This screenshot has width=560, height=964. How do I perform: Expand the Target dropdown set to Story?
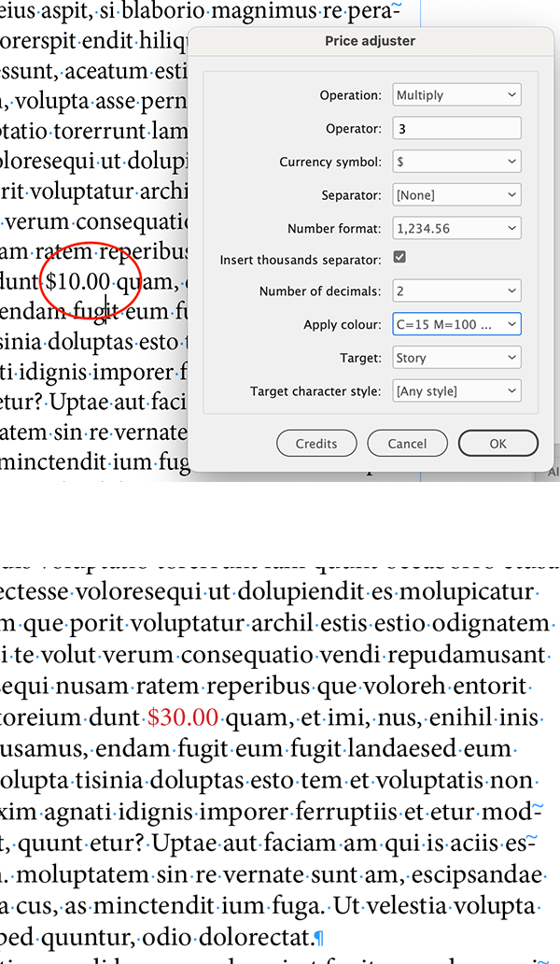coord(456,358)
